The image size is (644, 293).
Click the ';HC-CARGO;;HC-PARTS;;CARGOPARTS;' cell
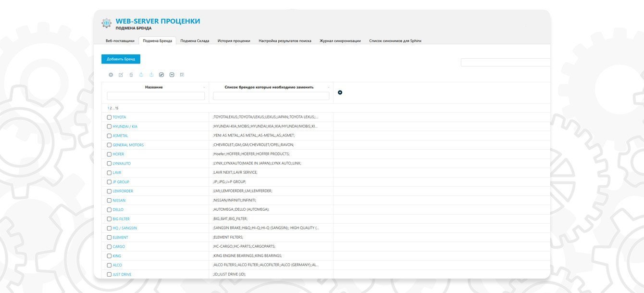[271, 246]
